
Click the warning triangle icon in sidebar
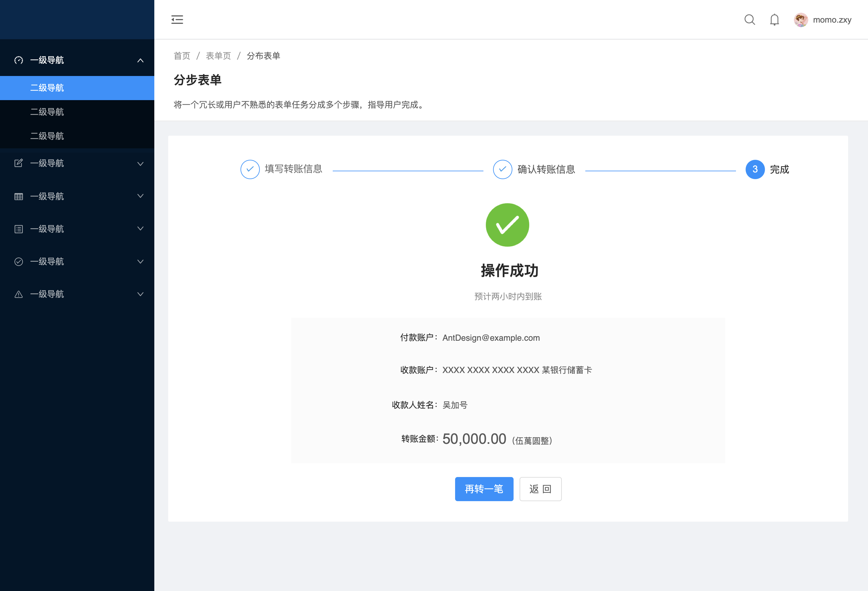19,294
